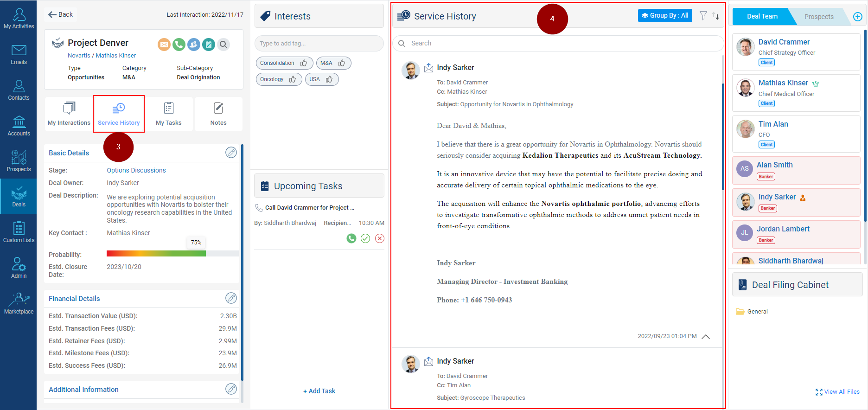The width and height of the screenshot is (868, 410).
Task: Open Novartis account link
Action: [x=79, y=55]
